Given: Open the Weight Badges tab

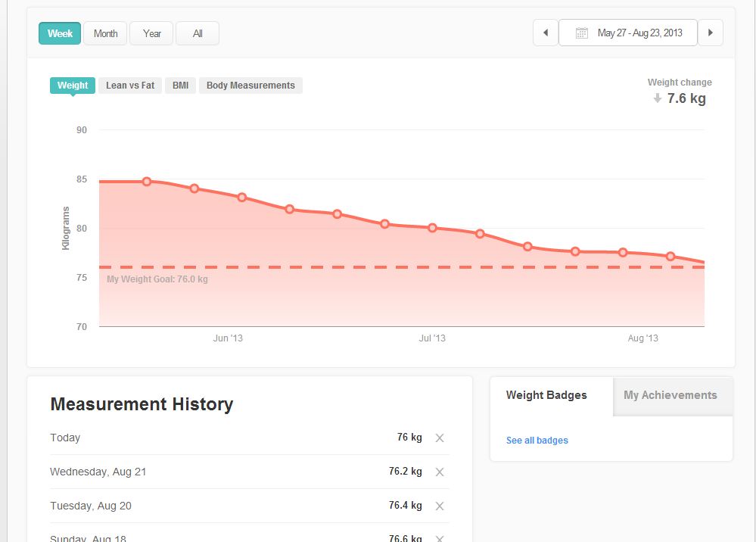Looking at the screenshot, I should [546, 395].
